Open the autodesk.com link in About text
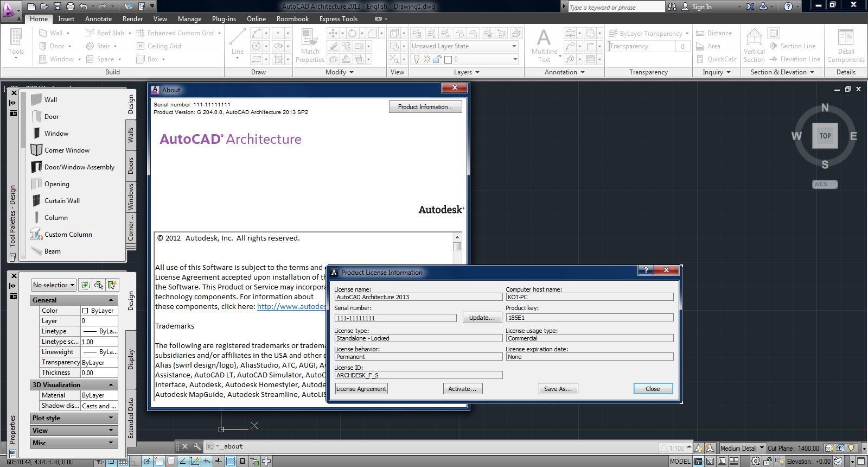Image resolution: width=868 pixels, height=467 pixels. pyautogui.click(x=291, y=307)
